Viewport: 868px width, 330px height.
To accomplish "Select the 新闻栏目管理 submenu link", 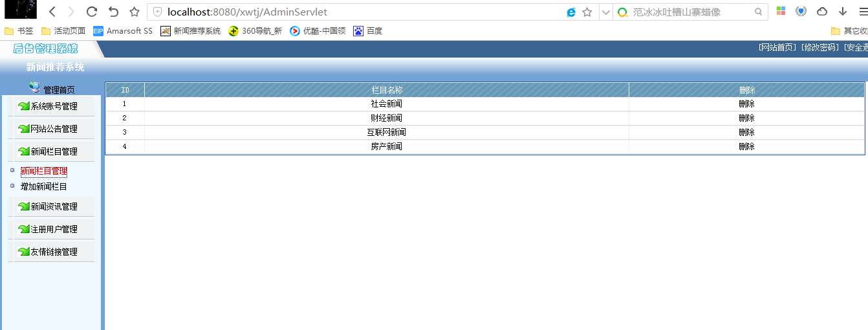I will click(x=43, y=171).
